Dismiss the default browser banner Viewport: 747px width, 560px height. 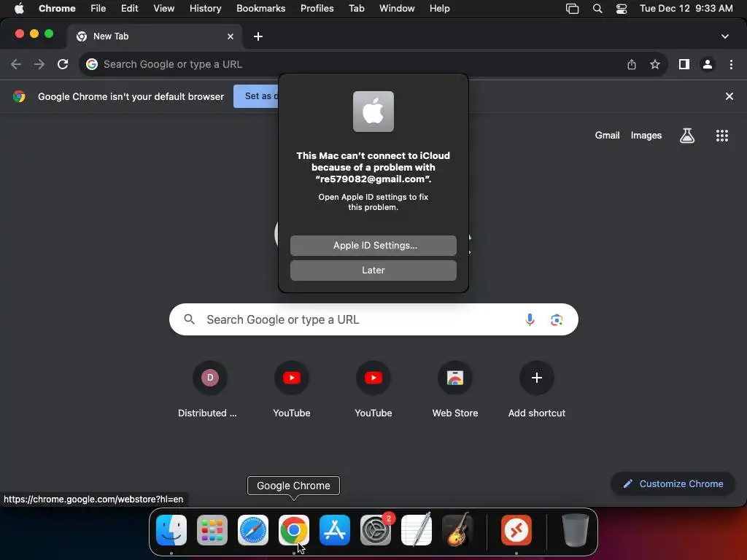click(729, 96)
